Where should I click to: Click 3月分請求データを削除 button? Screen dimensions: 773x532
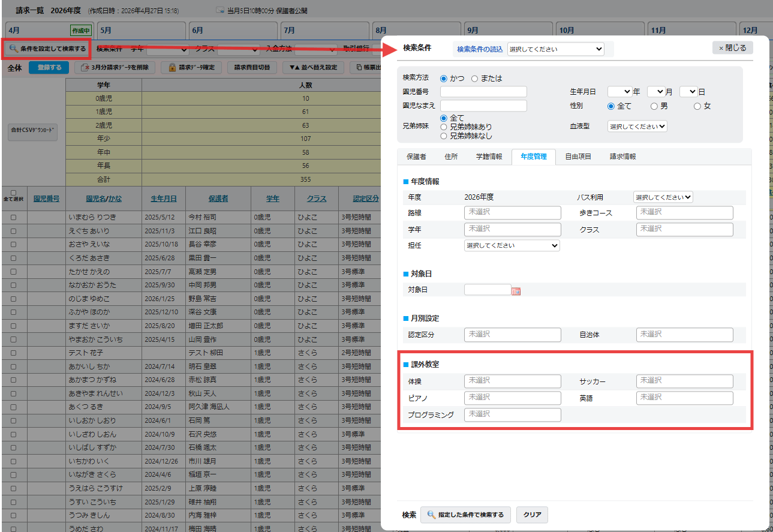[115, 68]
